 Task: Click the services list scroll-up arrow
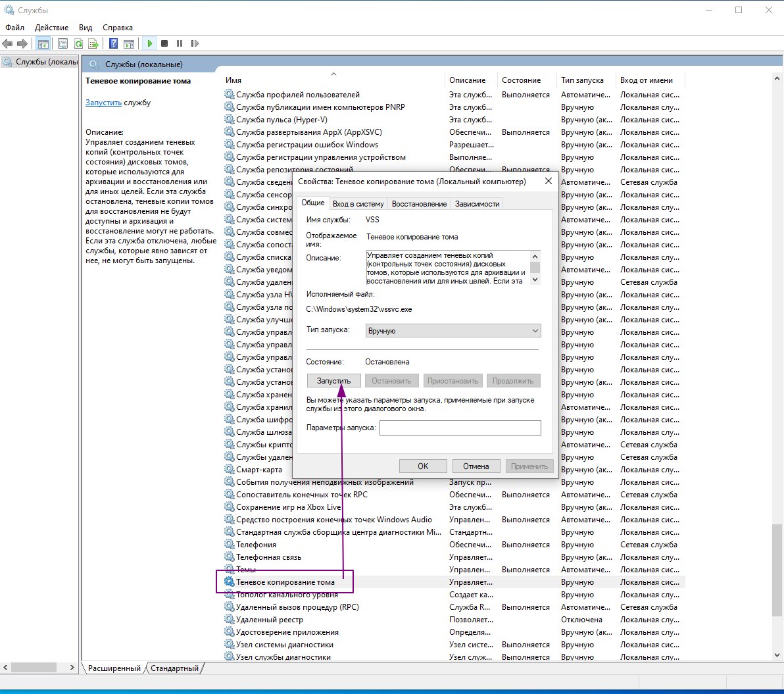pos(777,78)
